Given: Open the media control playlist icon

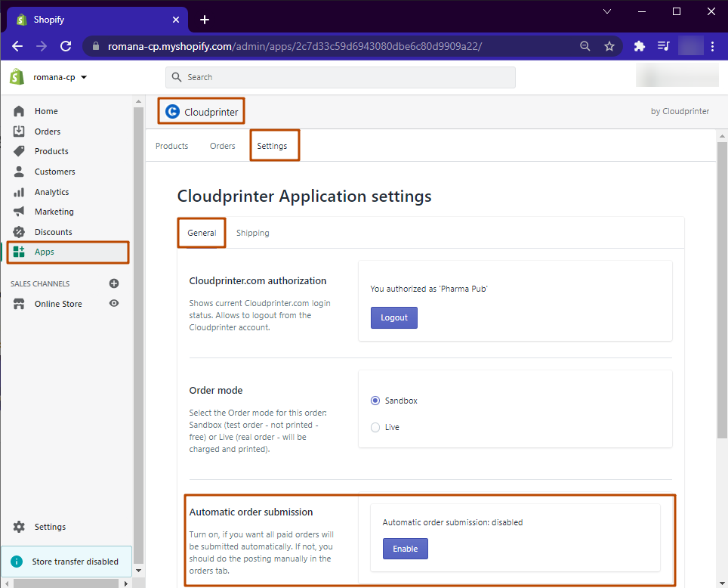Looking at the screenshot, I should coord(664,46).
